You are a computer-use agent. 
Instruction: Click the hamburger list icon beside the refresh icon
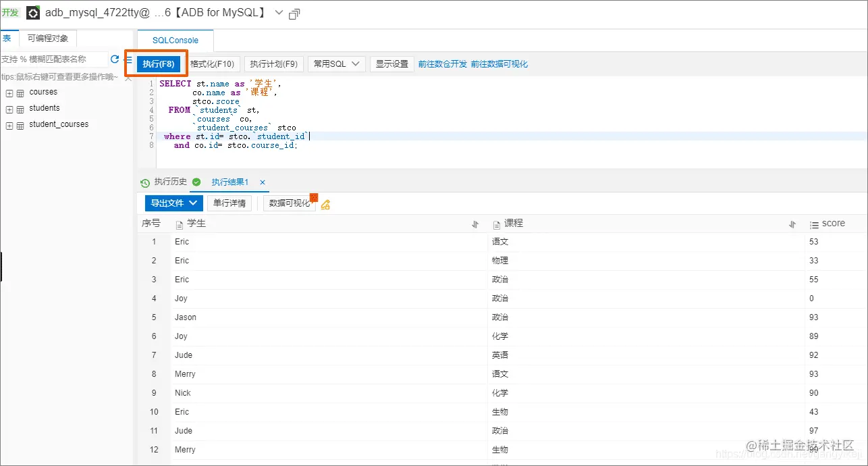[x=128, y=59]
